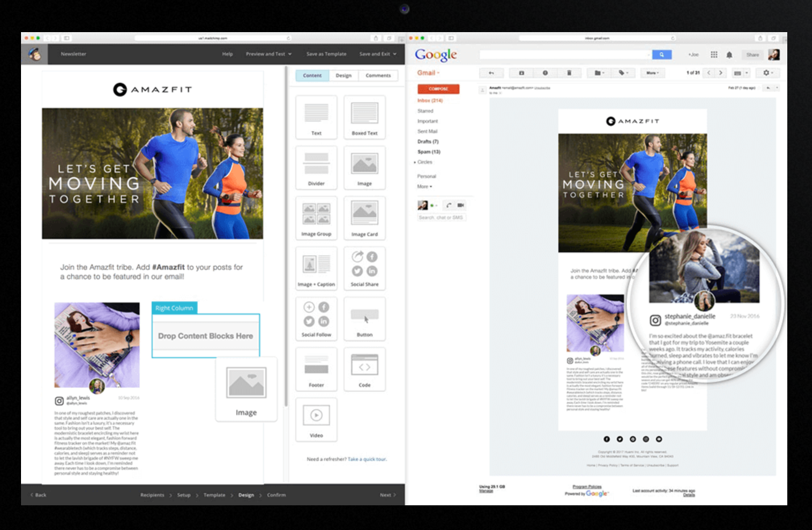Viewport: 812px width, 530px height.
Task: Click the Gmail search magnifier button
Action: click(662, 54)
